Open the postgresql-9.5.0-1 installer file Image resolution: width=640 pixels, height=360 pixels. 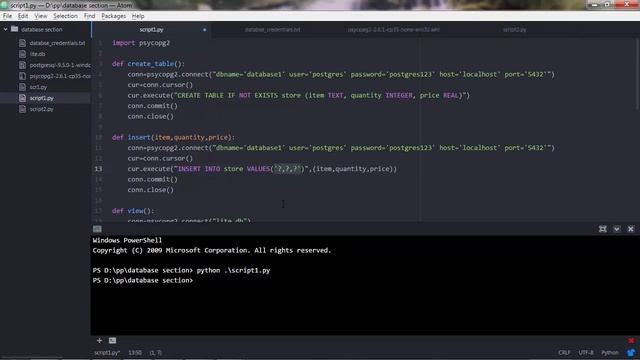[x=60, y=65]
